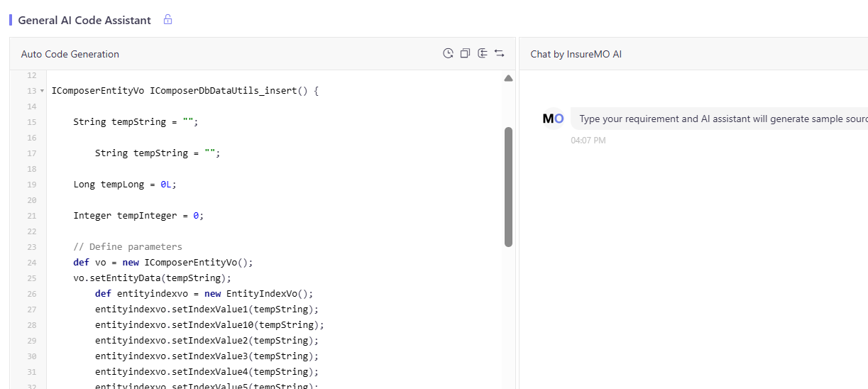868x389 pixels.
Task: Click the def vo = new IComposerEntityVo() line
Action: [163, 263]
